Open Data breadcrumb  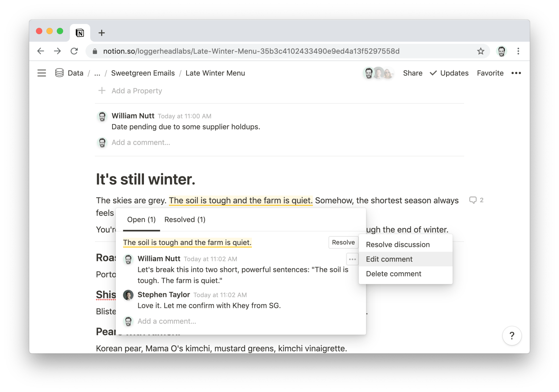coord(75,73)
